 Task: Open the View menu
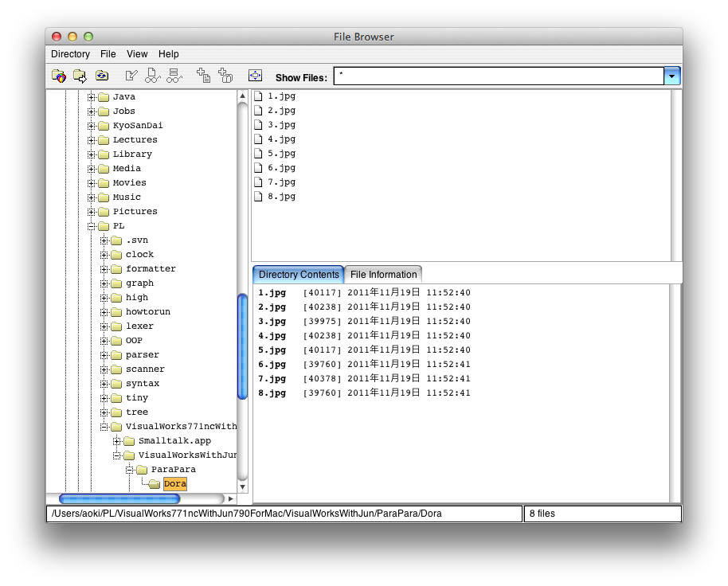click(137, 54)
